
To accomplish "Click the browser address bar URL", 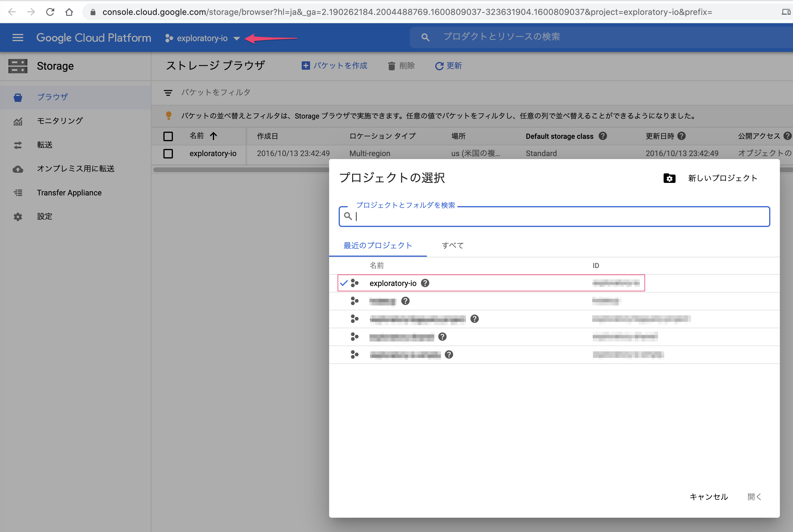I will (407, 12).
